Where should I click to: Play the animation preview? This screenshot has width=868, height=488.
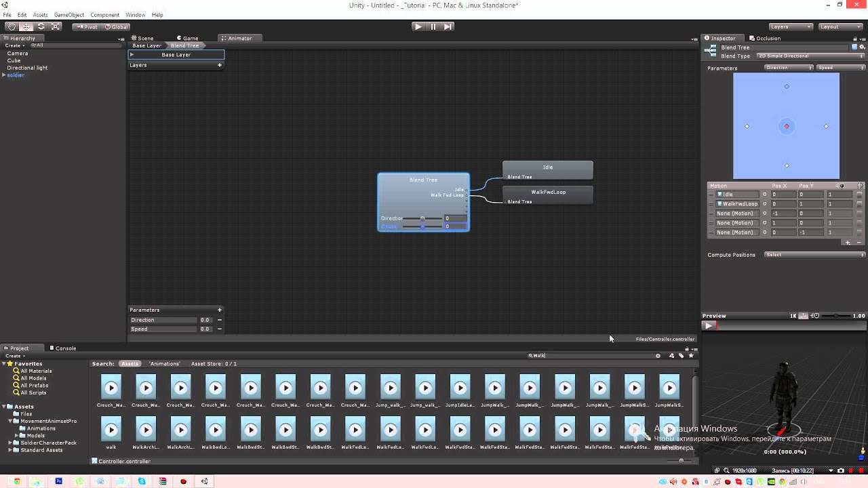pos(709,326)
